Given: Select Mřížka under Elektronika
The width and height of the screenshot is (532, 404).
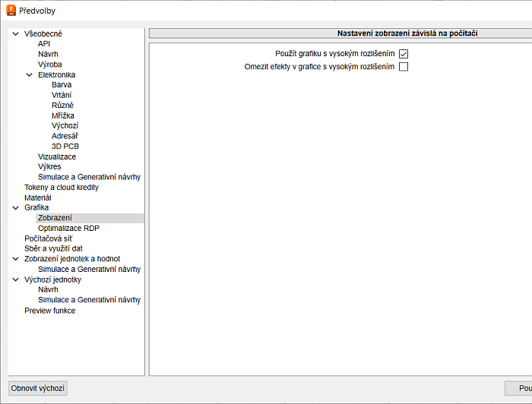Looking at the screenshot, I should coord(63,115).
